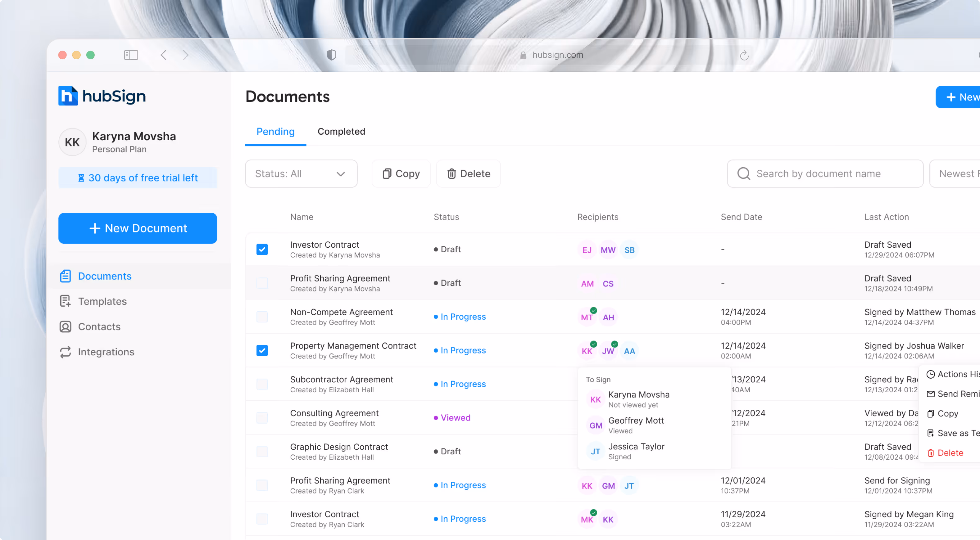Click the Delete button in the toolbar
Image resolution: width=980 pixels, height=540 pixels.
(468, 174)
